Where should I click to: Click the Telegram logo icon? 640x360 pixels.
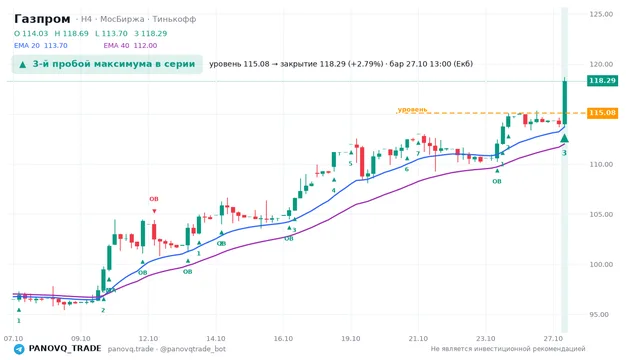[x=19, y=349]
